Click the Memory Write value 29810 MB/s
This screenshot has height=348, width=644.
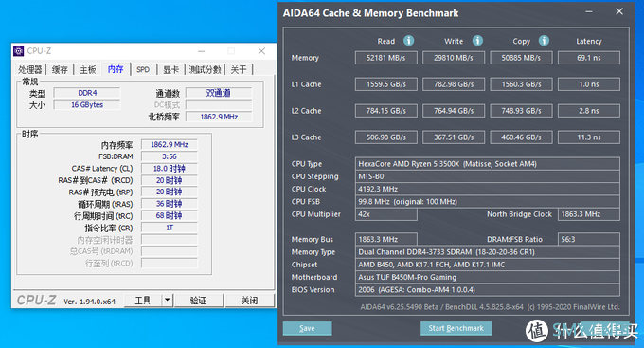point(454,58)
